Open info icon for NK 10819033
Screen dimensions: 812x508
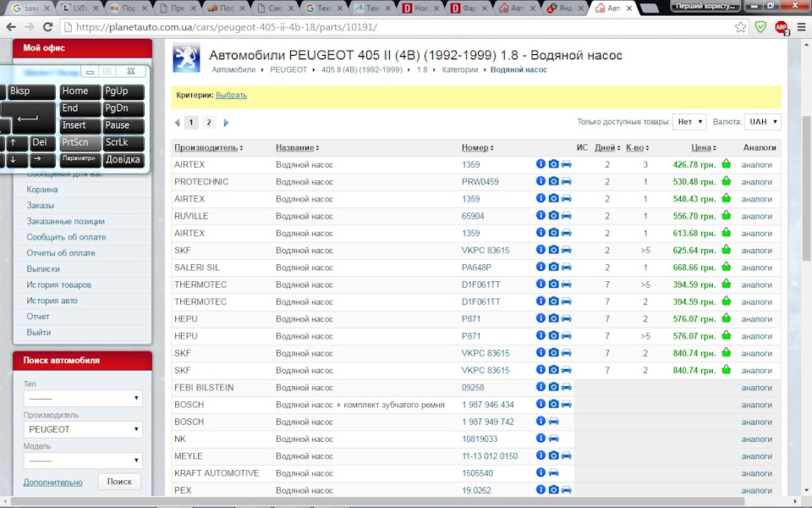(x=540, y=438)
